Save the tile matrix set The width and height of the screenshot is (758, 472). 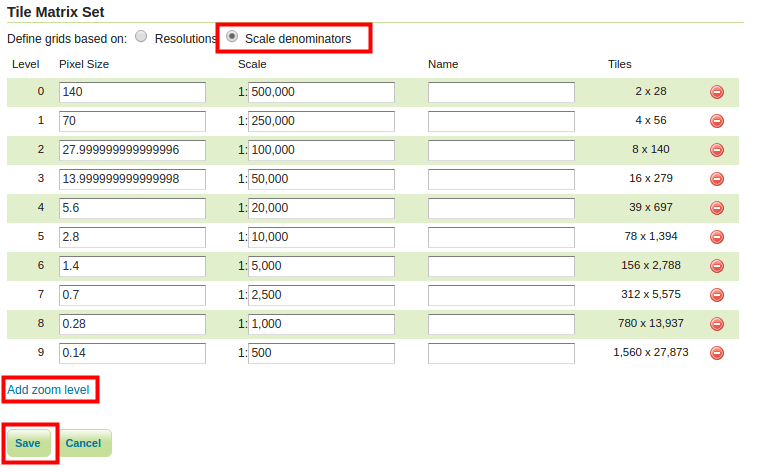point(29,443)
